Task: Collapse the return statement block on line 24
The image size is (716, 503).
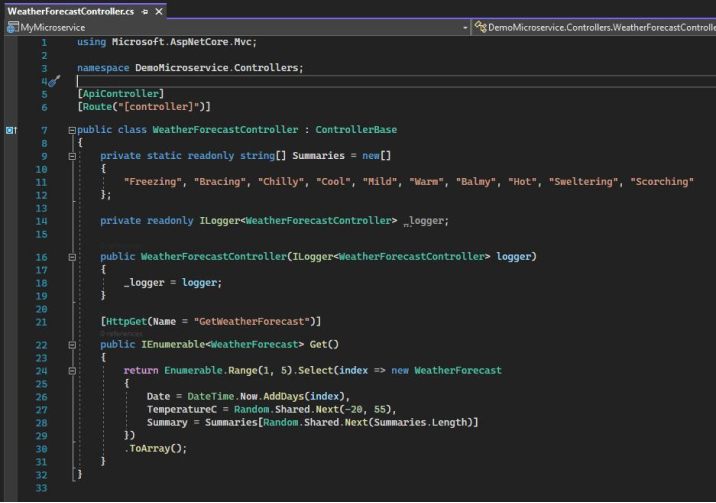Action: pos(71,370)
